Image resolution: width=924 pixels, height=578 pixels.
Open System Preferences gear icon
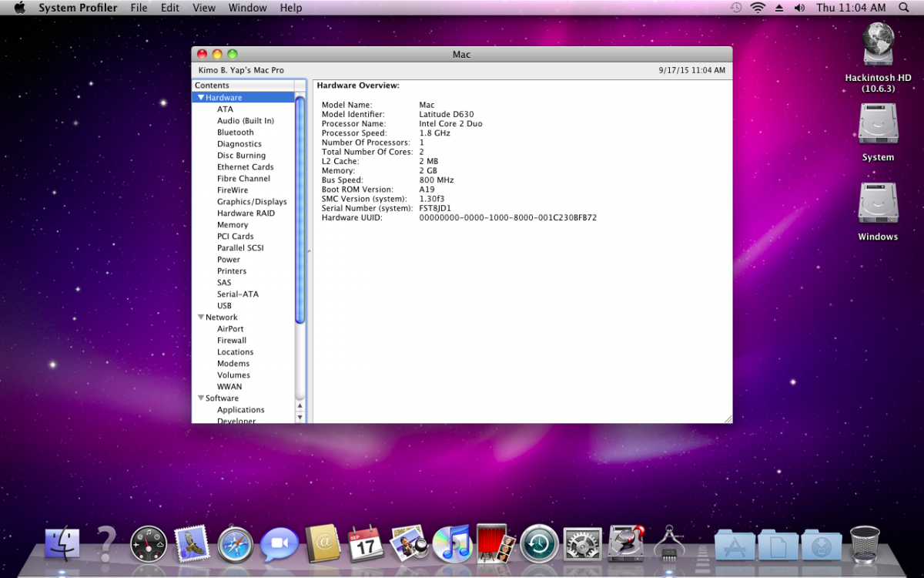[x=582, y=544]
